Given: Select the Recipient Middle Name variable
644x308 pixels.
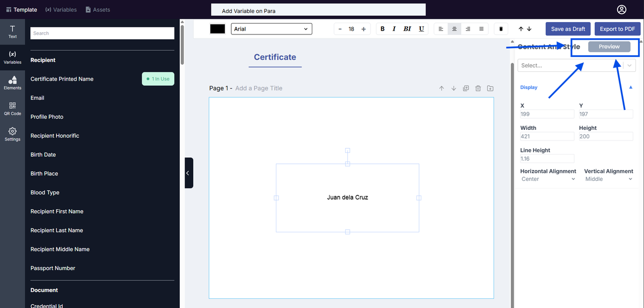Looking at the screenshot, I should coord(60,249).
